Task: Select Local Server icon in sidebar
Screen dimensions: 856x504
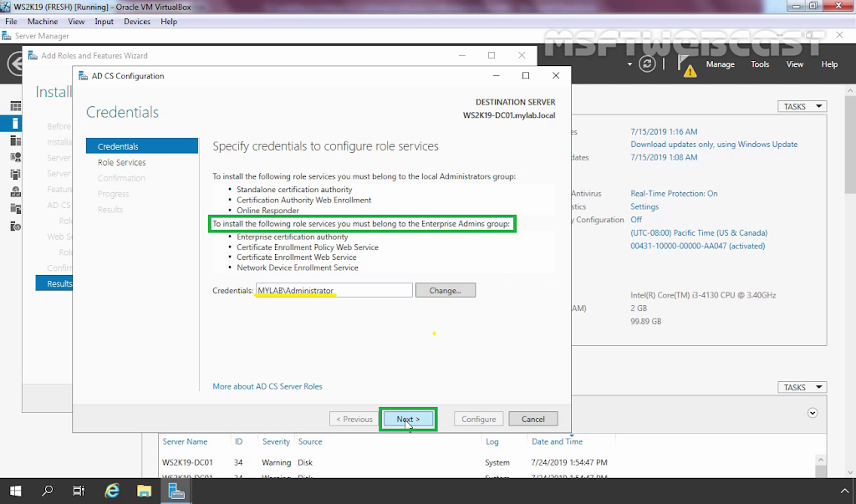Action: pos(15,124)
